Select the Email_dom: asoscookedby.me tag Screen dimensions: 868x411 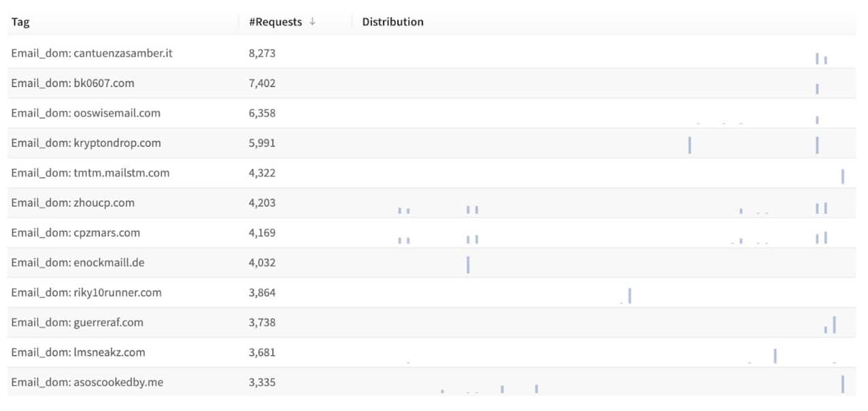pos(87,382)
